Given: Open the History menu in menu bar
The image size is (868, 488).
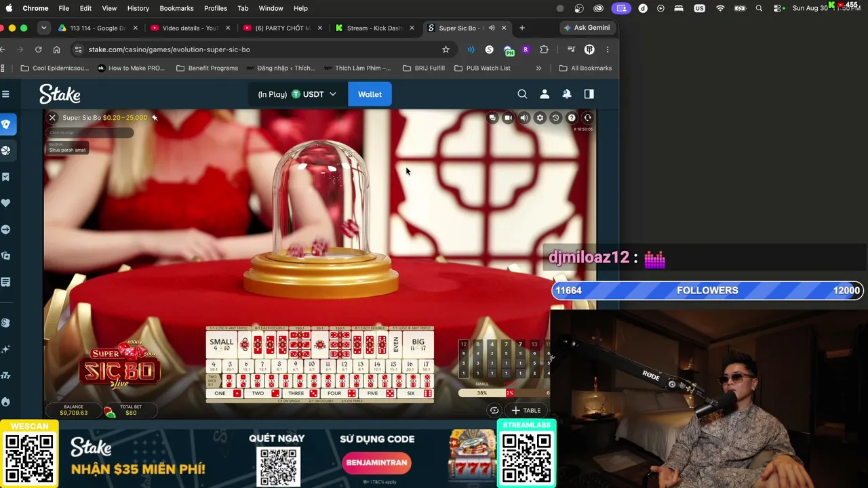Looking at the screenshot, I should point(138,8).
